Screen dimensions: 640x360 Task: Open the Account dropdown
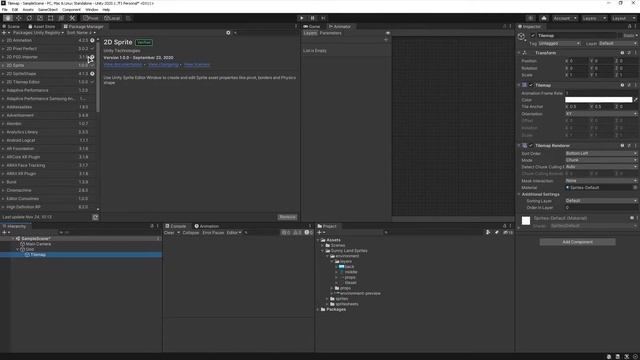[x=565, y=18]
